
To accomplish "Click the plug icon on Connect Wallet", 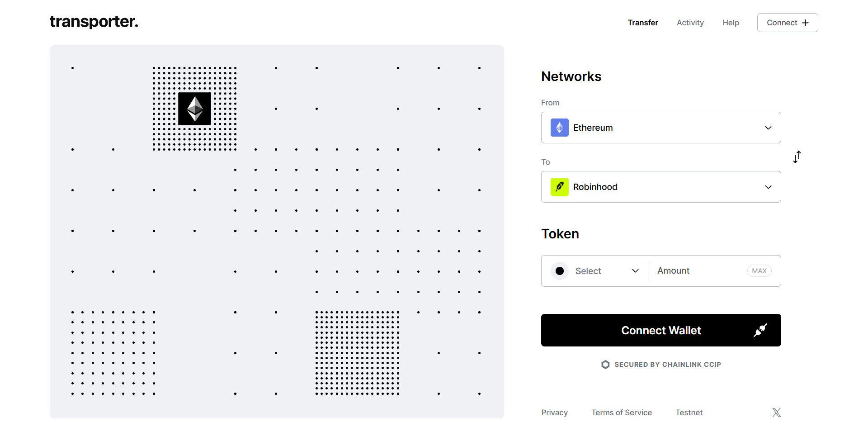I will point(760,330).
